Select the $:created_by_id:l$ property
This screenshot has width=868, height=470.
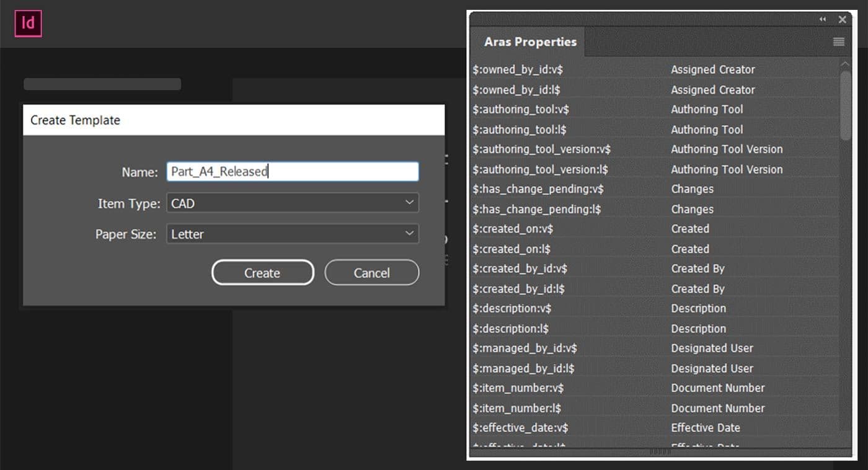coord(655,288)
